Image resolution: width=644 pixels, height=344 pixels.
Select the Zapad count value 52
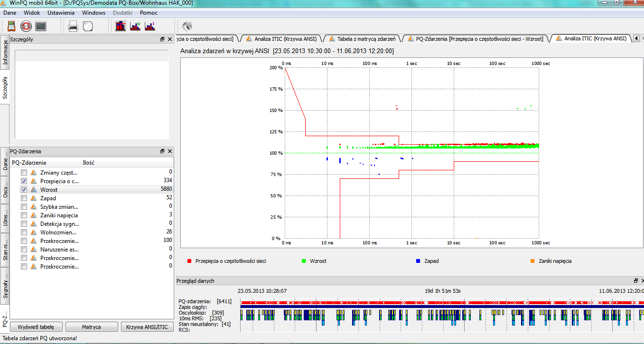pyautogui.click(x=169, y=197)
